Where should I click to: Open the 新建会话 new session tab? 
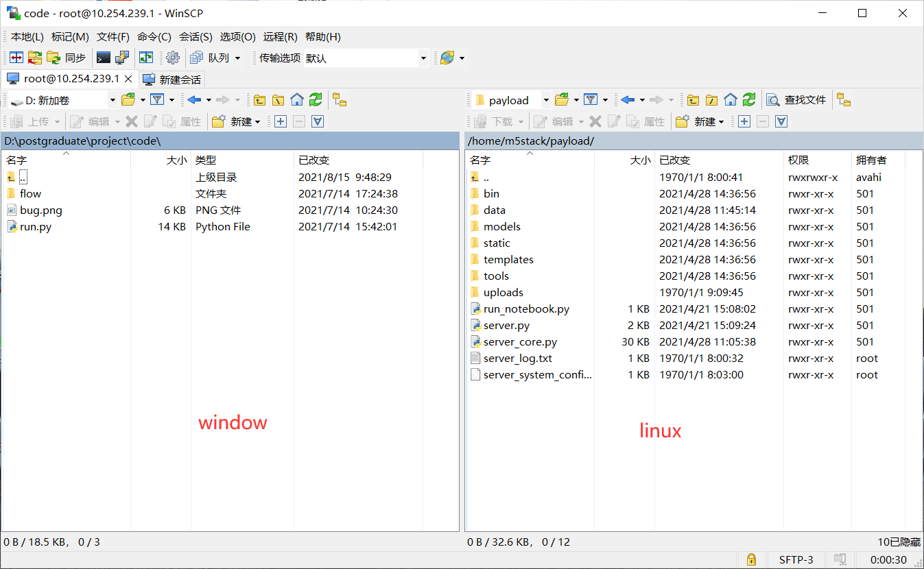pos(171,80)
